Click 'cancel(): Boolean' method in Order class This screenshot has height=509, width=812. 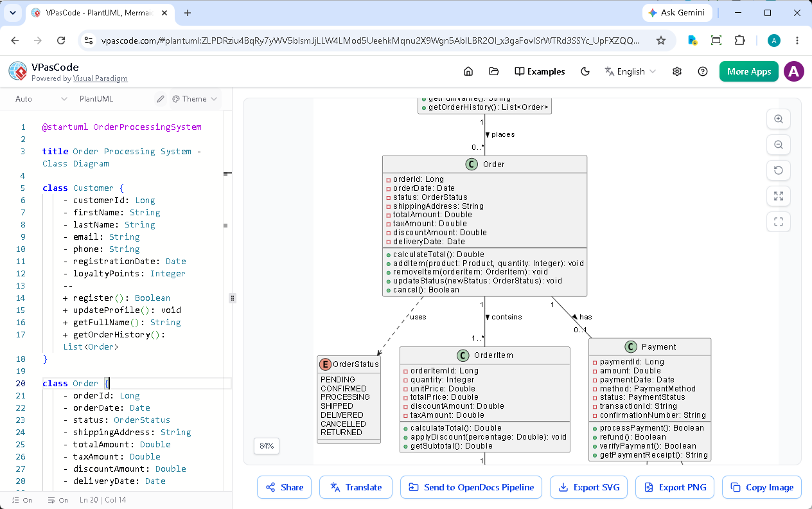(427, 290)
